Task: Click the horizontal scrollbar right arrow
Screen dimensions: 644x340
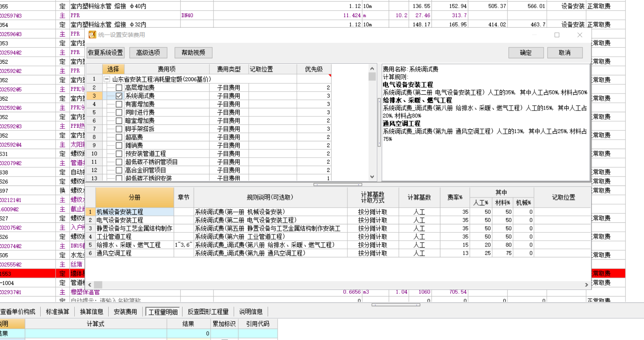Action: [x=586, y=285]
